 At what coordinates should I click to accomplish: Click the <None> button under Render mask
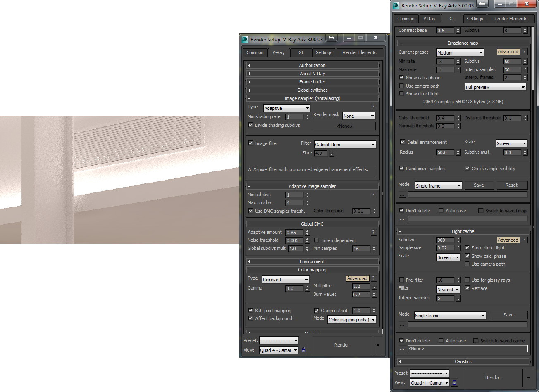(x=345, y=126)
